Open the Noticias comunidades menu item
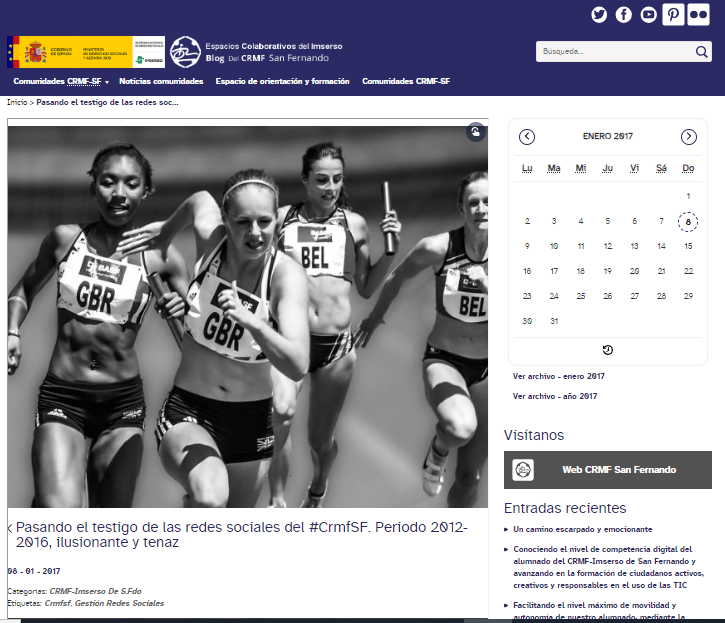The height and width of the screenshot is (623, 725). (x=161, y=82)
